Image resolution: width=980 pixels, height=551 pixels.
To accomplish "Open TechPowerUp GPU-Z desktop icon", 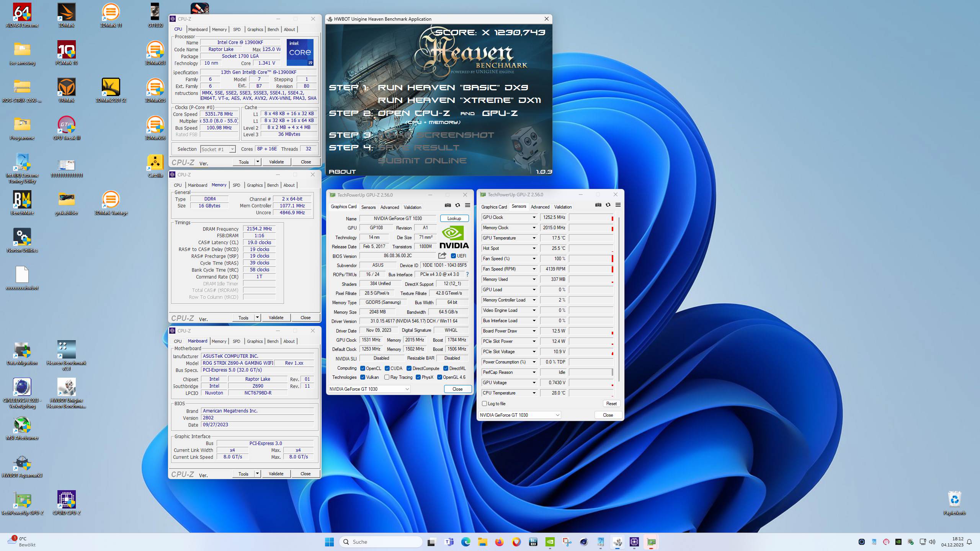I will (x=22, y=503).
